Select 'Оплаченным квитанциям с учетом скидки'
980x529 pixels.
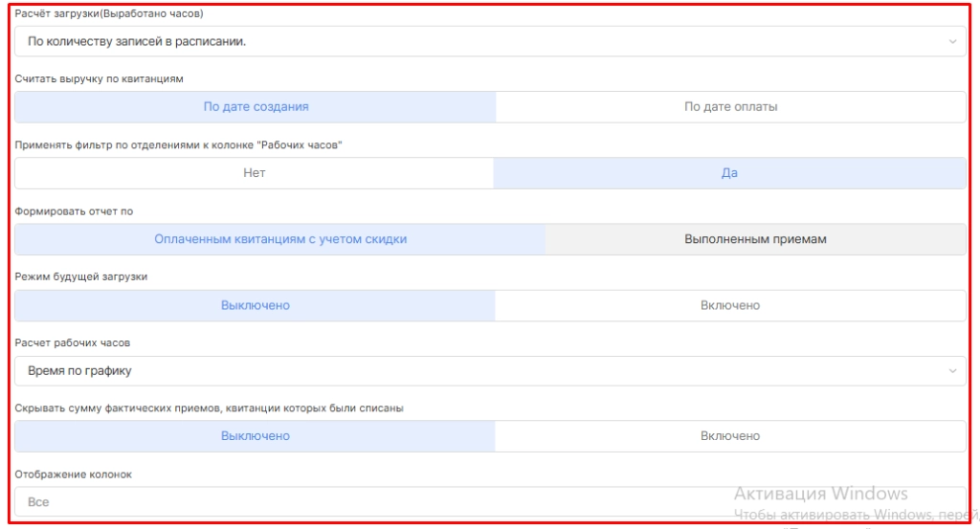pos(280,239)
